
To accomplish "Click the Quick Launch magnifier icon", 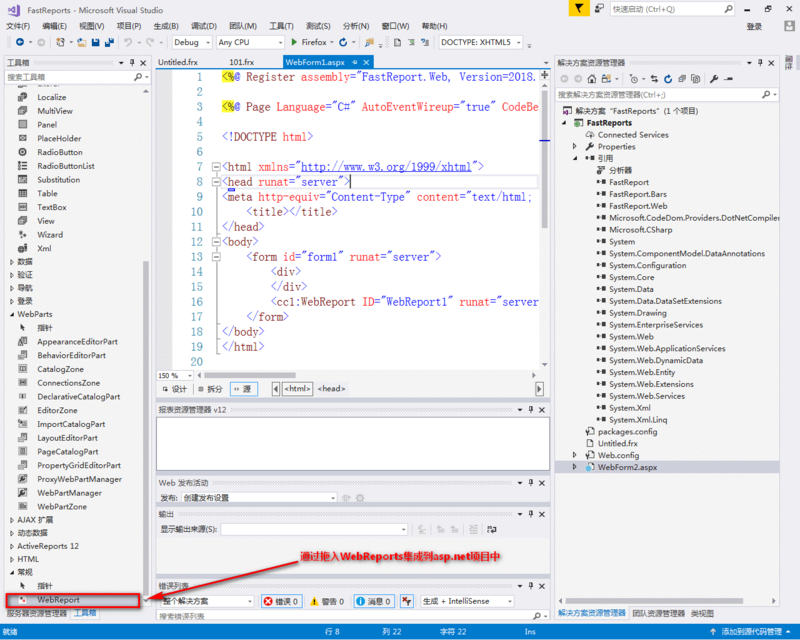I will 728,9.
